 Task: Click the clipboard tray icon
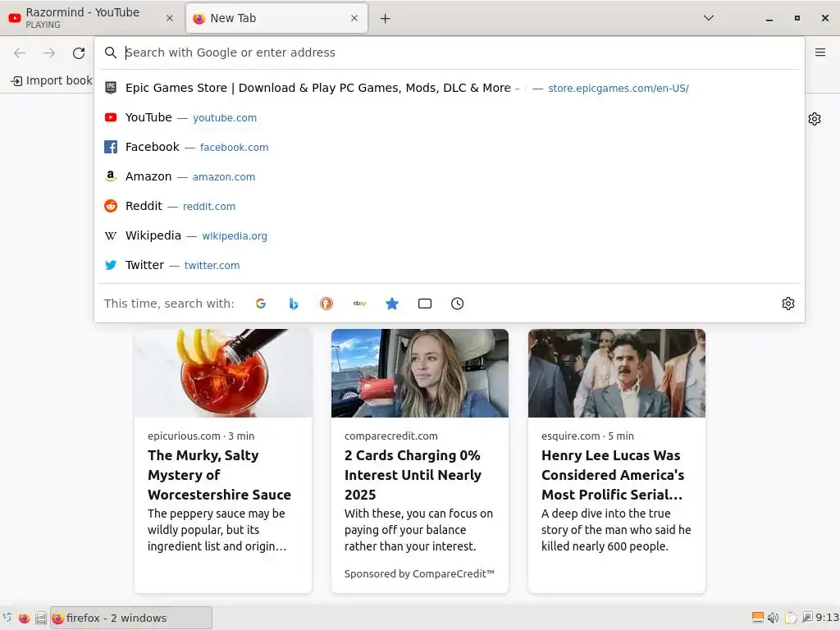791,618
